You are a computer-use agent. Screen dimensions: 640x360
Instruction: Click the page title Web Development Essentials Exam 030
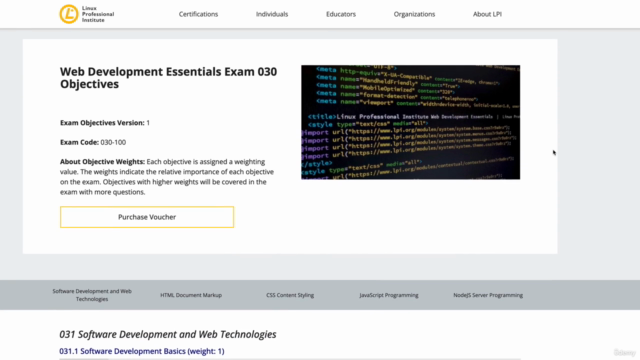point(169,78)
